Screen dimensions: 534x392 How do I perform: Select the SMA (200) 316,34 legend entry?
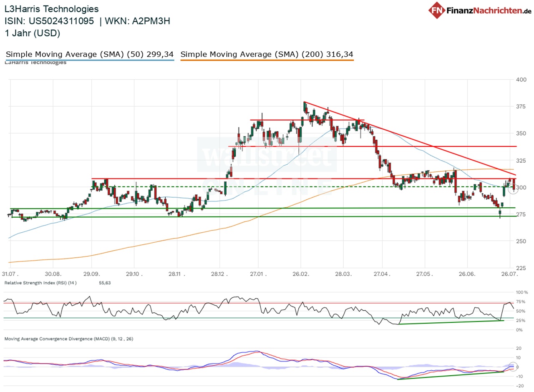coord(267,54)
